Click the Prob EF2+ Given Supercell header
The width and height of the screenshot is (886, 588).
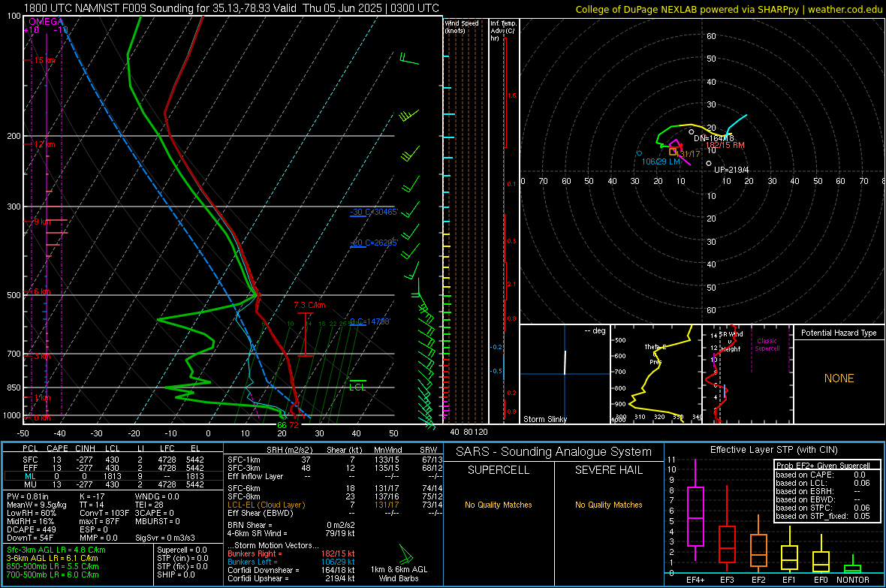click(823, 466)
